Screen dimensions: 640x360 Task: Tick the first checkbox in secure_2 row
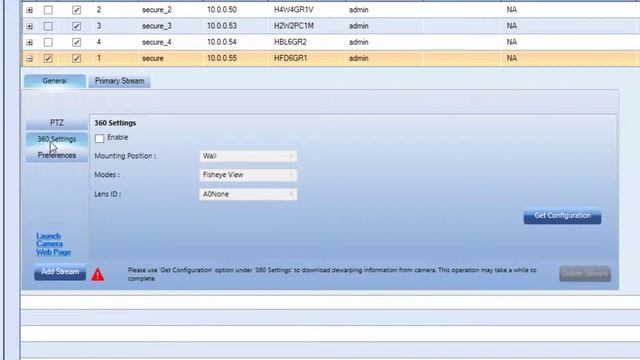(x=48, y=10)
